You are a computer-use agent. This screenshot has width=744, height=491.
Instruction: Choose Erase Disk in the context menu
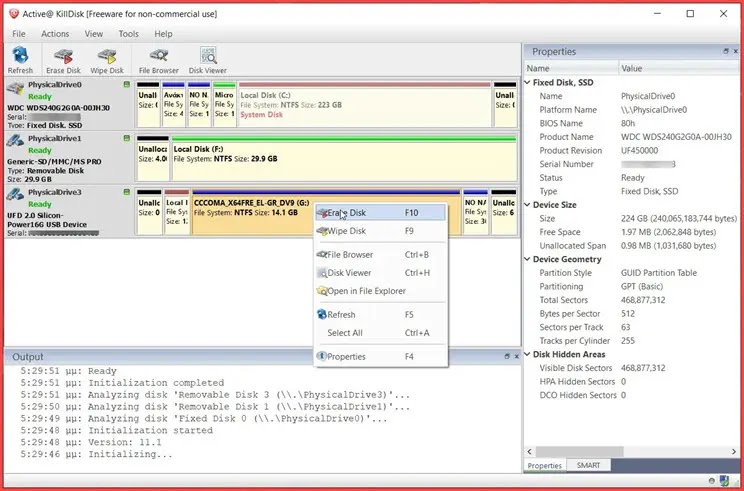[381, 213]
